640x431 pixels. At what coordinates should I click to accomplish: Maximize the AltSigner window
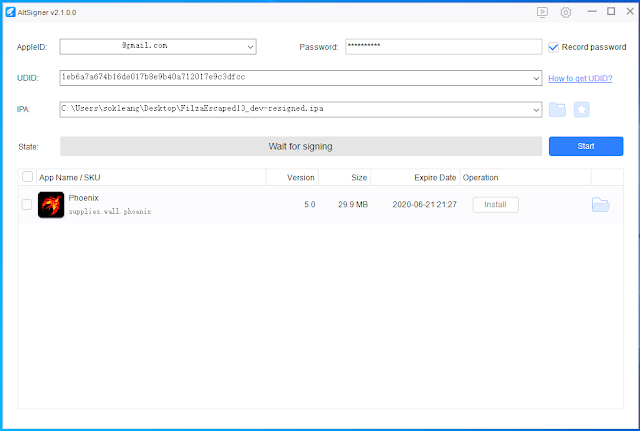(611, 11)
